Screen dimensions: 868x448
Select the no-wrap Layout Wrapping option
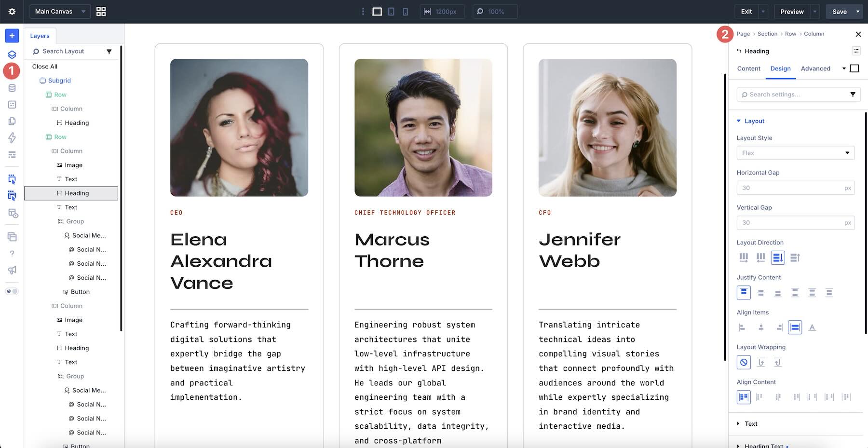coord(744,362)
